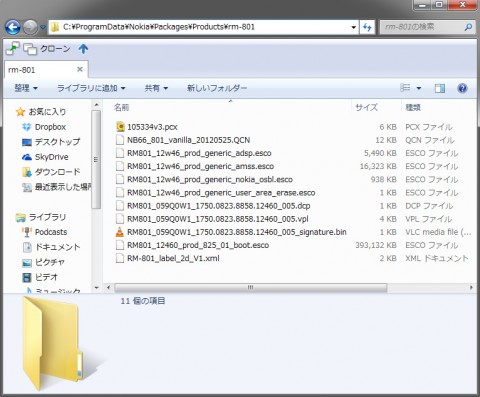Image resolution: width=480 pixels, height=397 pixels.
Task: Select file RM801_12w46_prod_generic_user_area_erase.esco
Action: point(221,193)
